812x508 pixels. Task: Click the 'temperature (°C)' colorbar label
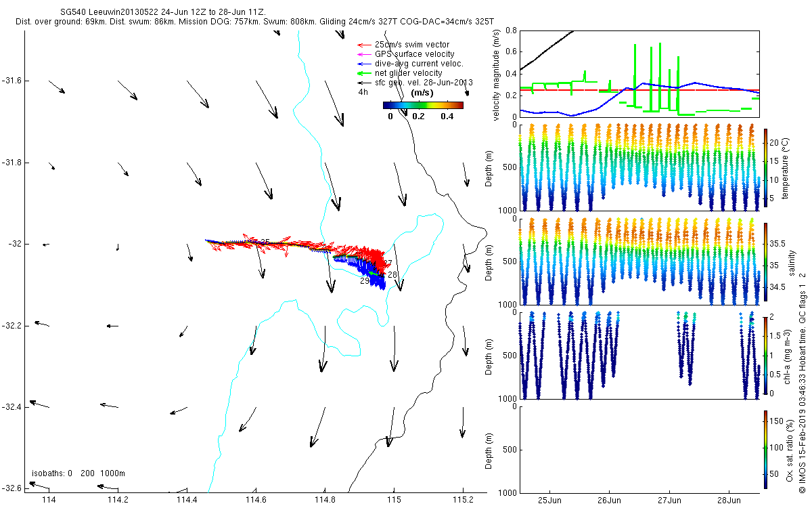click(x=786, y=168)
